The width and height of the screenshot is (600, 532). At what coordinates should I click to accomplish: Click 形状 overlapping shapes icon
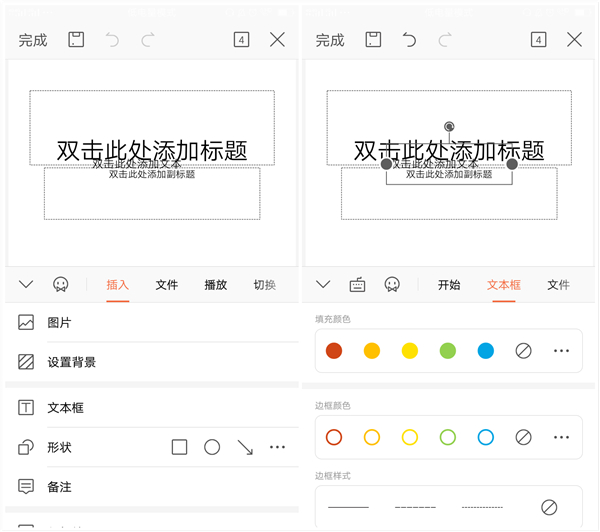(x=26, y=447)
